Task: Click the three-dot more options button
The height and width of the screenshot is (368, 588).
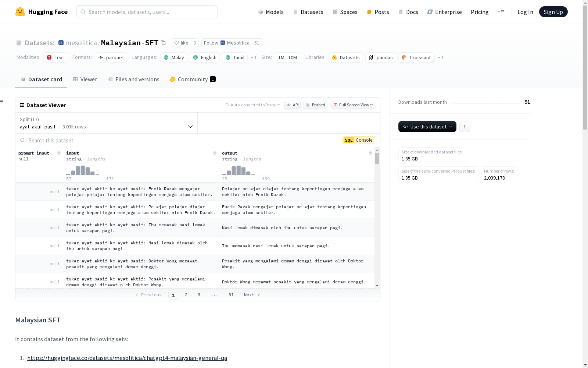Action: (465, 127)
